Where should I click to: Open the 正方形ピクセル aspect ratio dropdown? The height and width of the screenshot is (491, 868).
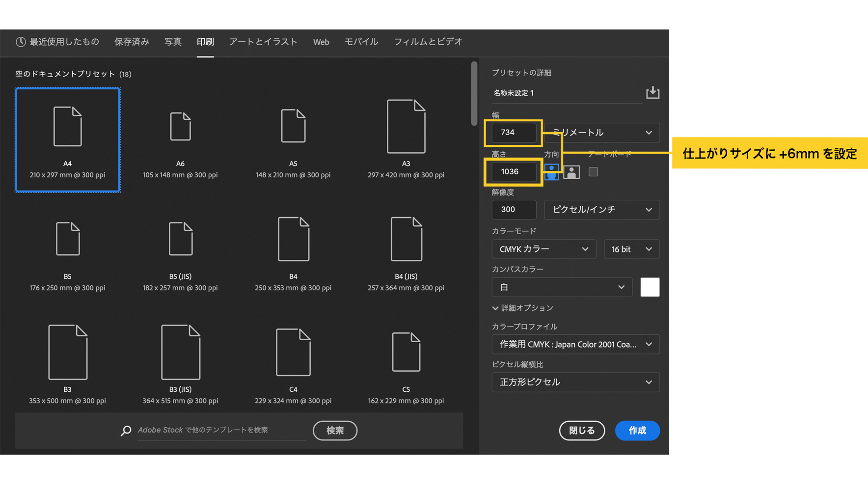pyautogui.click(x=576, y=382)
